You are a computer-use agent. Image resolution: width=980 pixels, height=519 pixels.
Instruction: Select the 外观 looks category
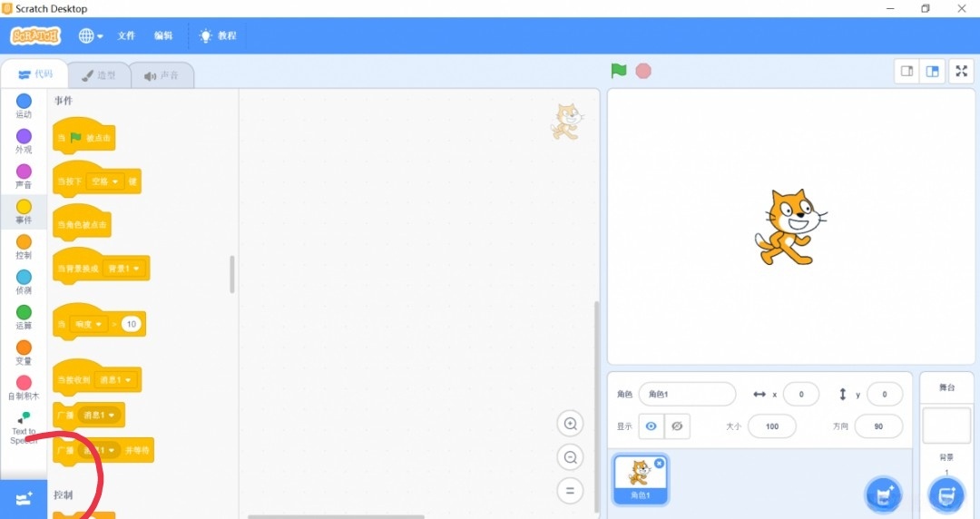tap(24, 141)
